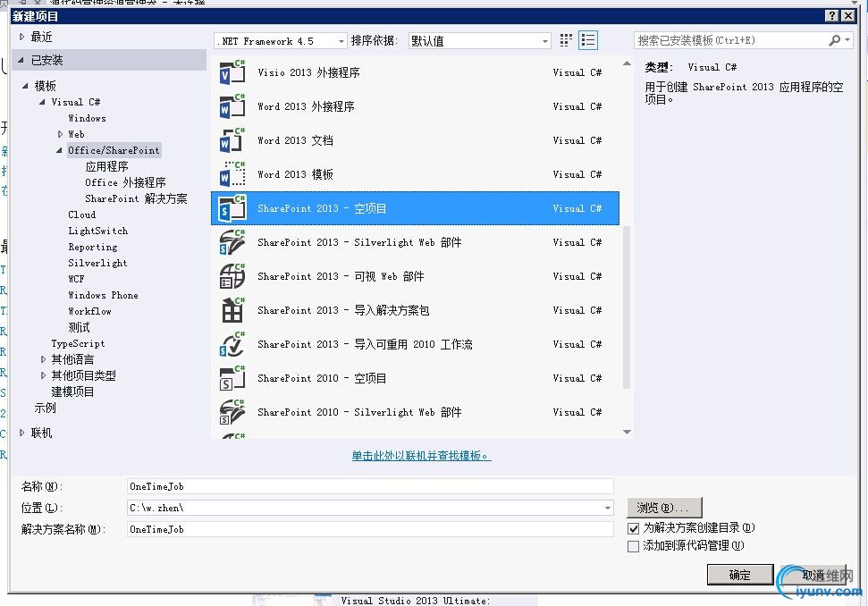This screenshot has height=606, width=868.
Task: Open the 位置 path dropdown arrow
Action: coord(607,508)
